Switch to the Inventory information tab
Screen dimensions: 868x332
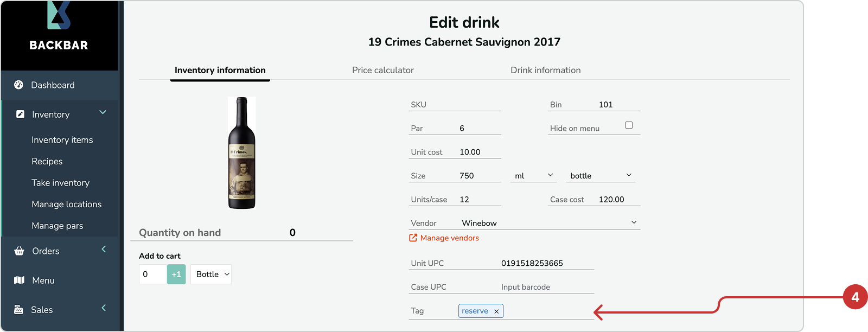(220, 71)
